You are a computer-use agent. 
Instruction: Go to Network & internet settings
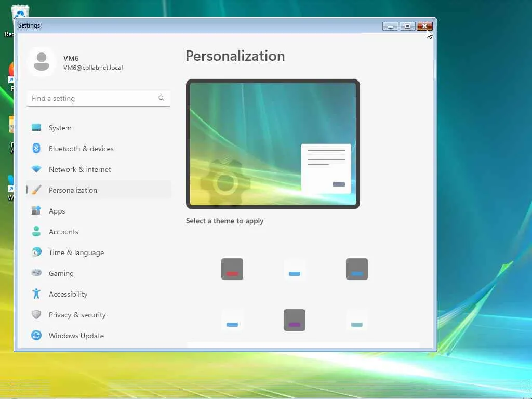tap(98, 169)
